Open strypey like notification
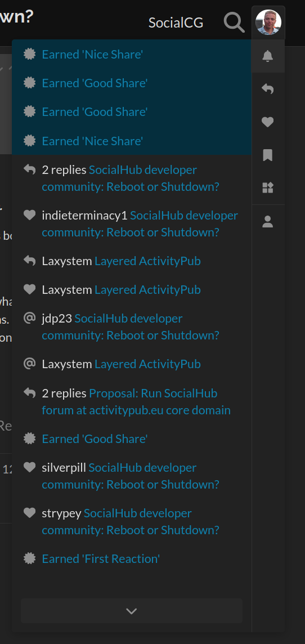The width and height of the screenshot is (305, 644). (x=132, y=522)
